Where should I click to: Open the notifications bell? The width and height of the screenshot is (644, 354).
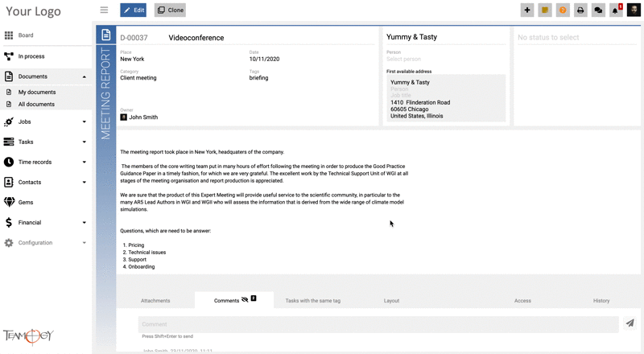(616, 10)
